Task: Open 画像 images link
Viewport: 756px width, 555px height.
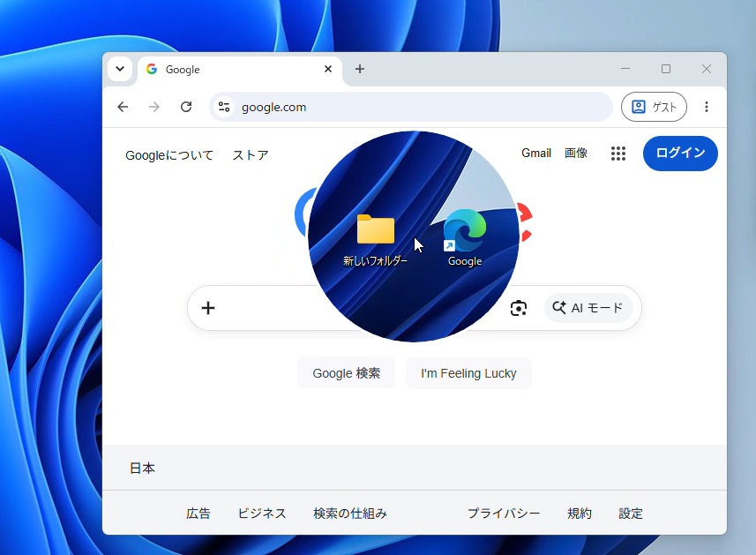Action: coord(576,153)
